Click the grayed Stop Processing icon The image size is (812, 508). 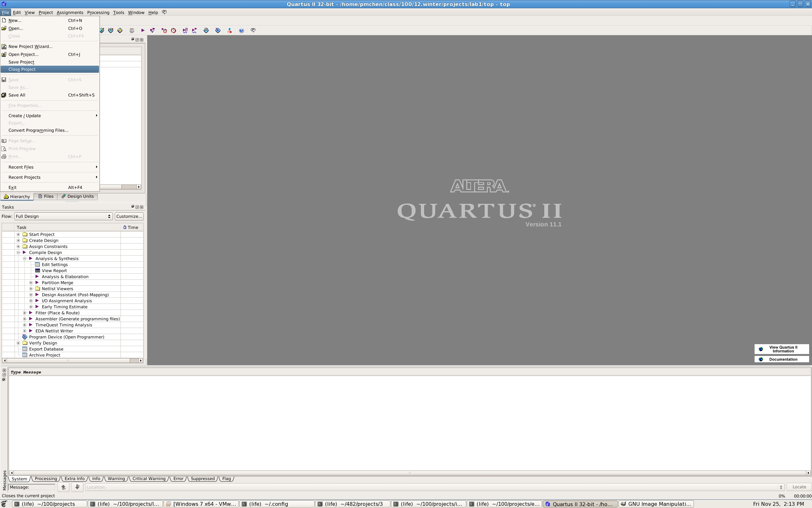[x=132, y=30]
